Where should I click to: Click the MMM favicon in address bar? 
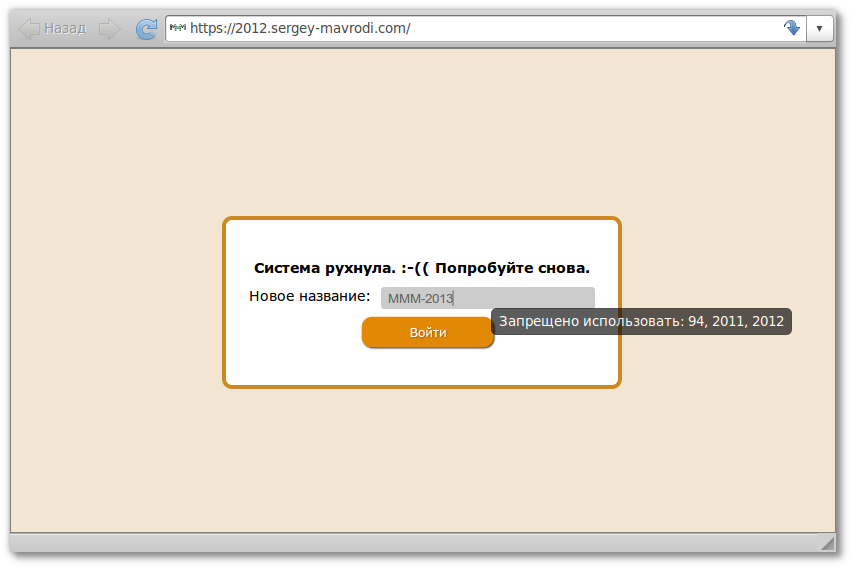[x=178, y=27]
